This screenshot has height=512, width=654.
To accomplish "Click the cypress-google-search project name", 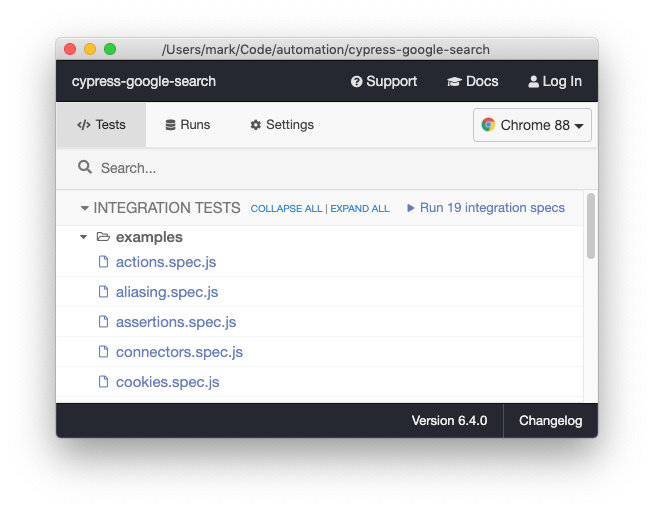I will (x=144, y=81).
